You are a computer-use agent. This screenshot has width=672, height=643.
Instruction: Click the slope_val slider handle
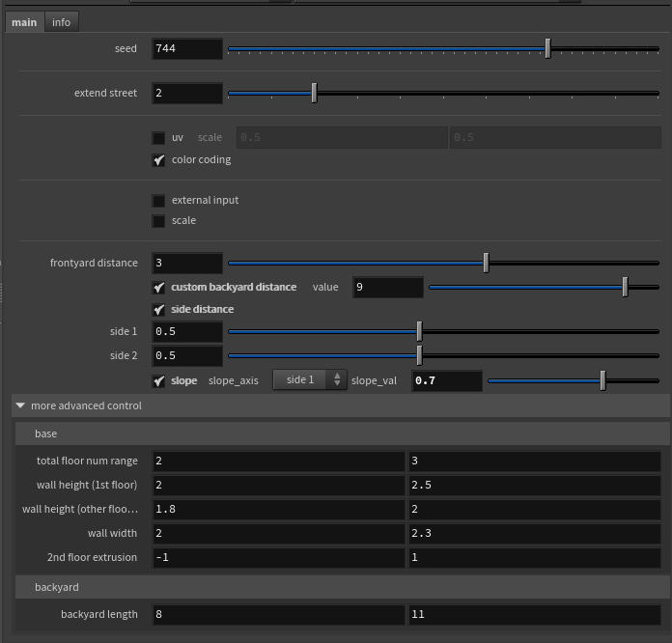603,380
